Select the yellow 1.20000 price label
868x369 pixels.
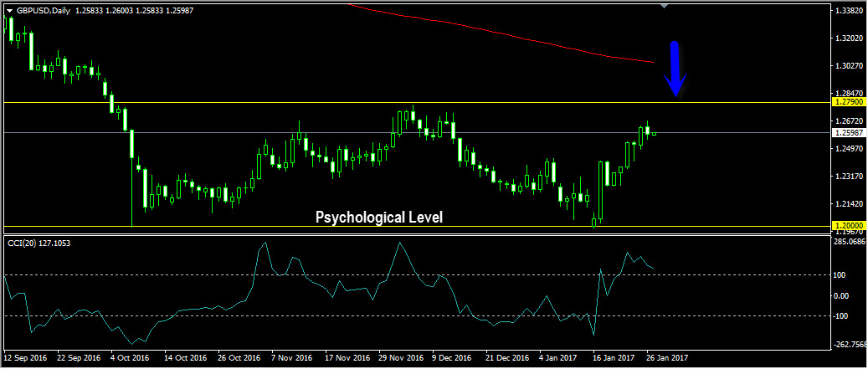click(x=849, y=226)
